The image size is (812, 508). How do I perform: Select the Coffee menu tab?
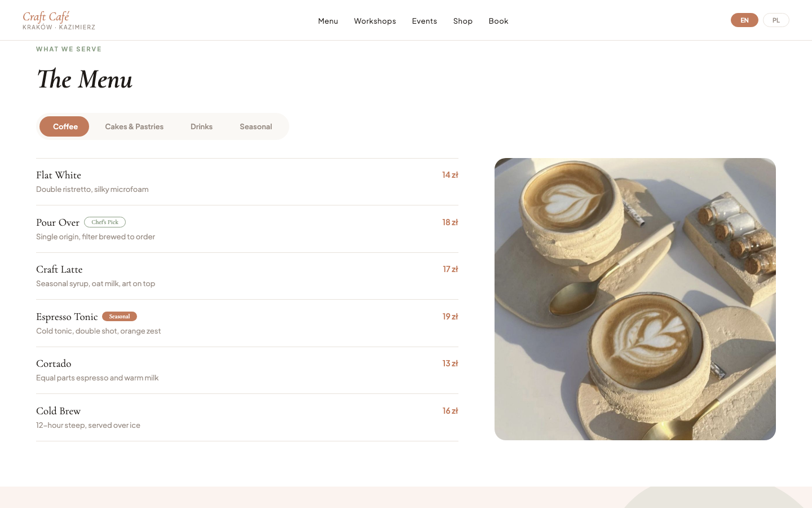[64, 126]
